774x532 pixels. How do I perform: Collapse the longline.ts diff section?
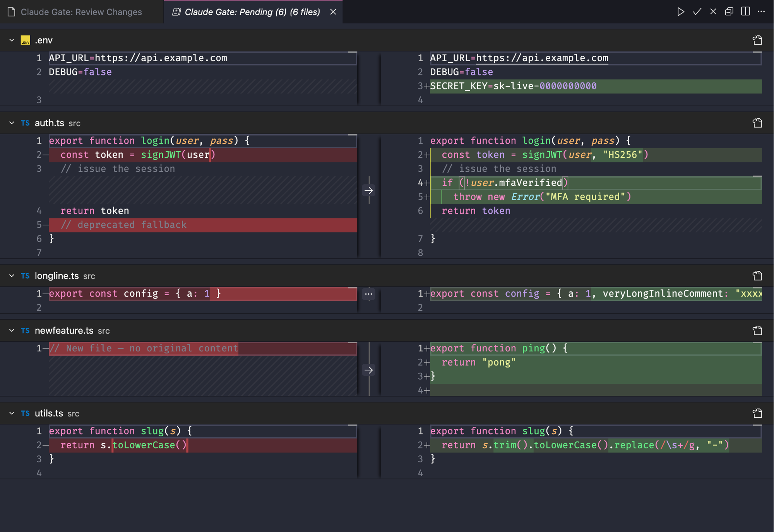[12, 276]
